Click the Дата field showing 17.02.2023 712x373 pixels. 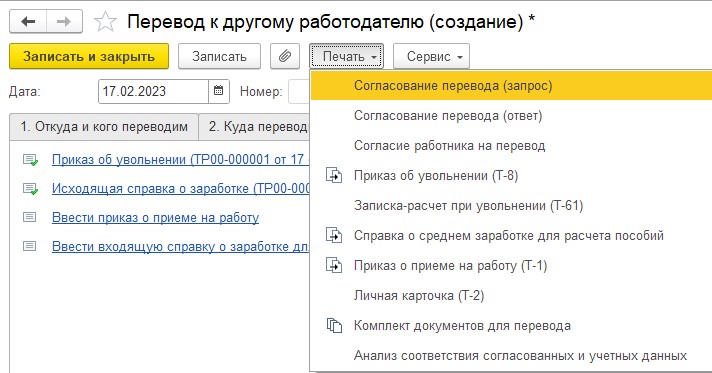pos(153,91)
